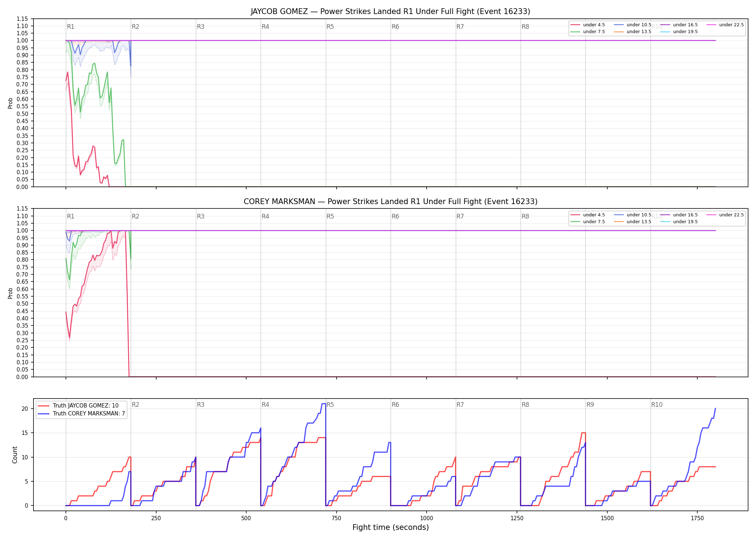
Task: Click round marker R6 in Gomez chart
Action: 395,27
